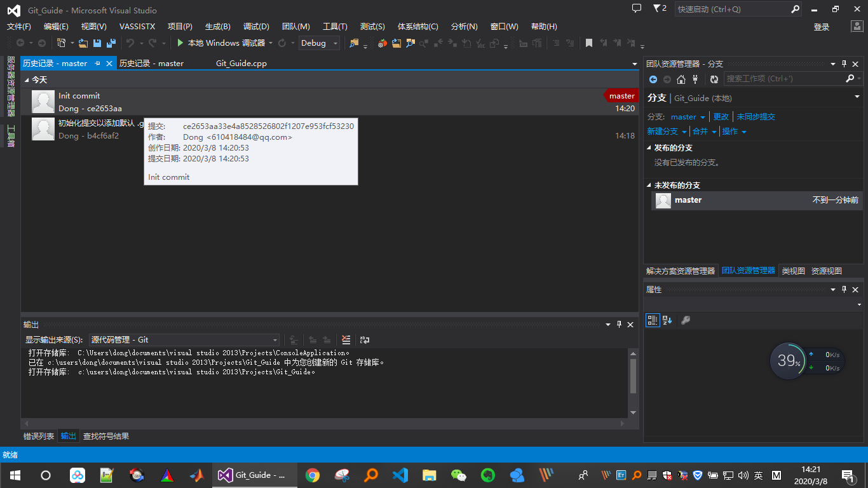
Task: Collapse the Unpublished Branches (未发布的分支) section
Action: [649, 186]
